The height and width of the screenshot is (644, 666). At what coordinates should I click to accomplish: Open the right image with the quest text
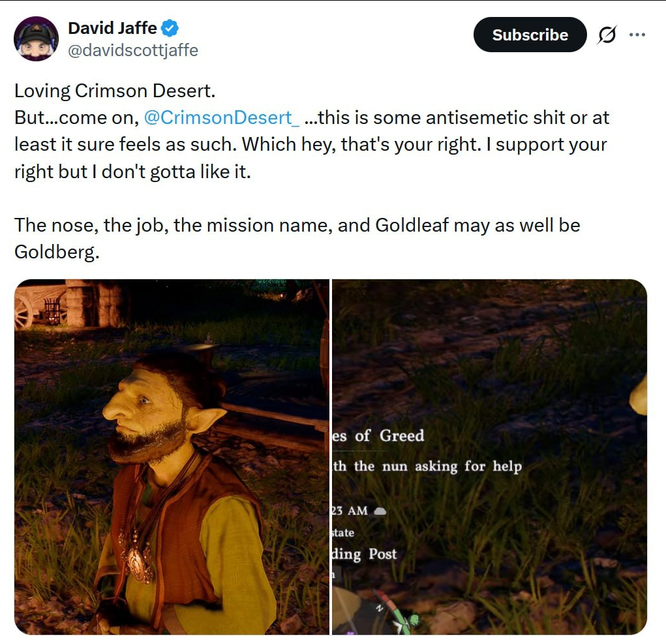click(x=489, y=457)
